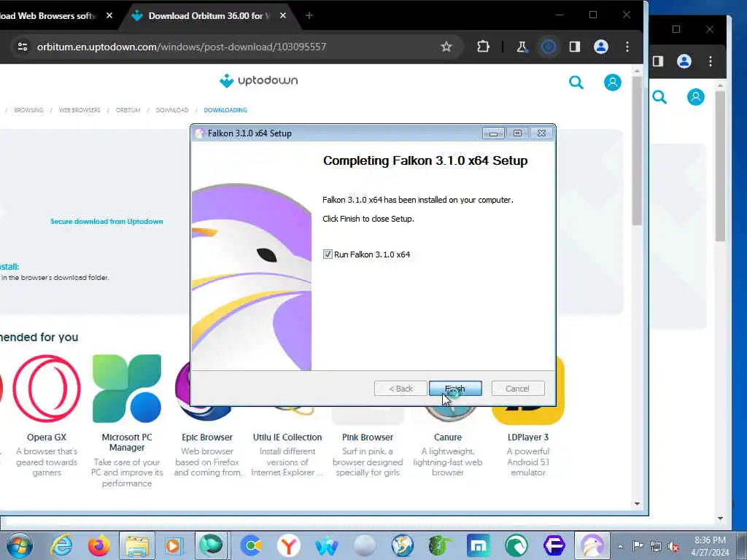Select Falkon icon in taskbar
The image size is (747, 560).
tap(592, 545)
